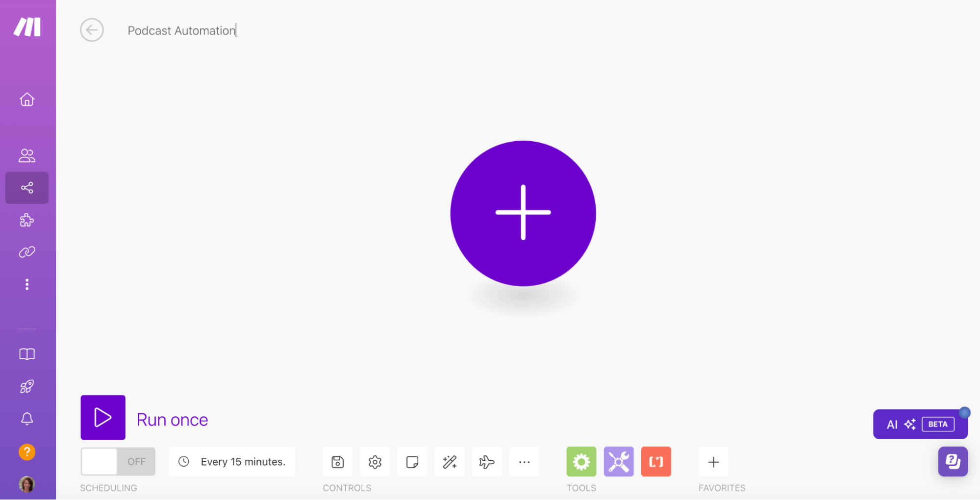Click the Run once text label
The image size is (980, 500).
(x=173, y=420)
